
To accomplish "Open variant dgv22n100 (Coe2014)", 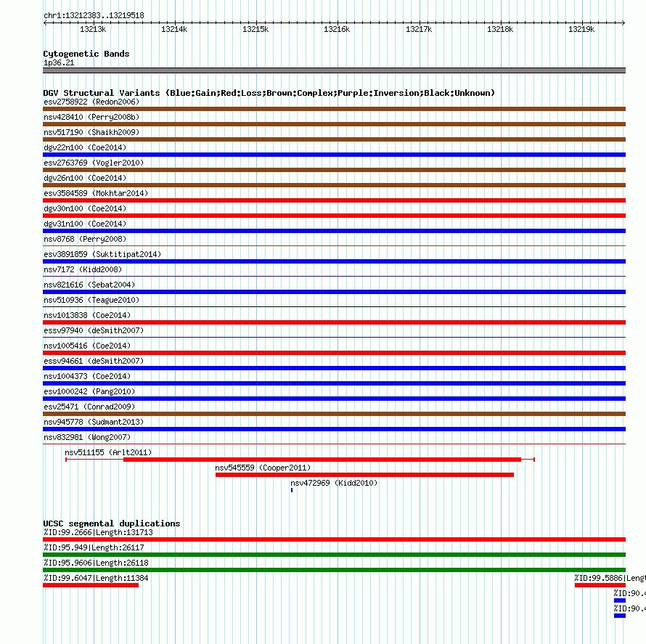I will click(x=85, y=147).
